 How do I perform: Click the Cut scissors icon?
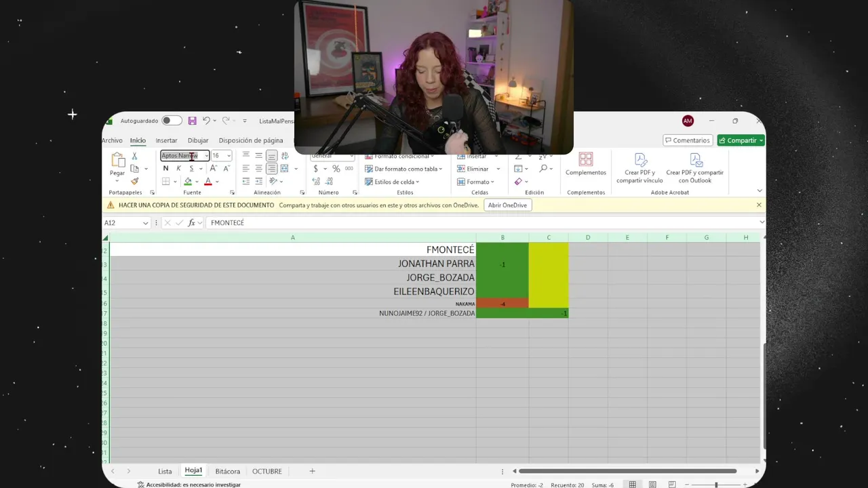(134, 156)
